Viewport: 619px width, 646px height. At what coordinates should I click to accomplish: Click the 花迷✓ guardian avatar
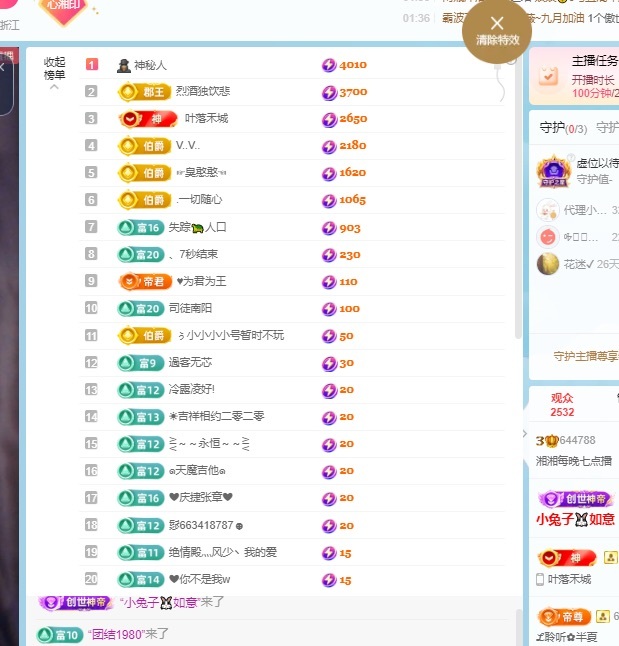[x=548, y=264]
